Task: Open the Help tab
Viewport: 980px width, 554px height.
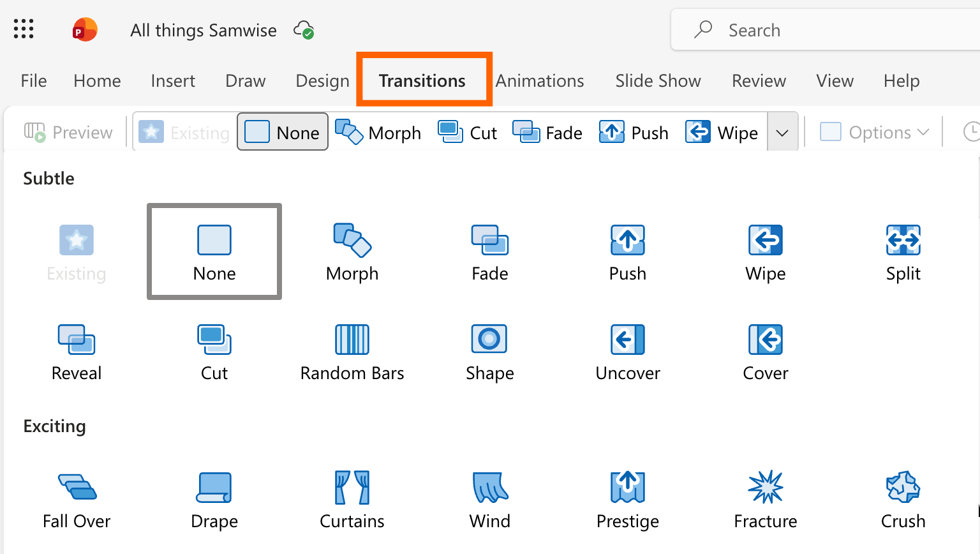Action: (x=902, y=81)
